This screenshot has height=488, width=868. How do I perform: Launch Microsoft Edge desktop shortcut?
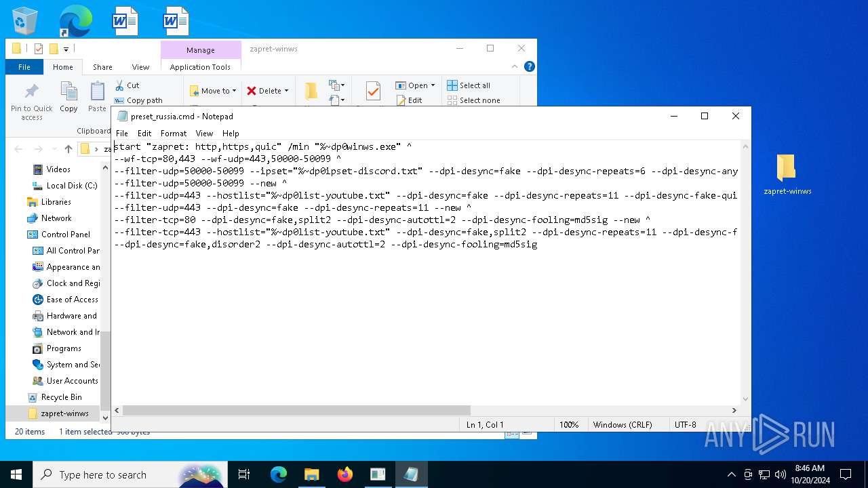[75, 21]
